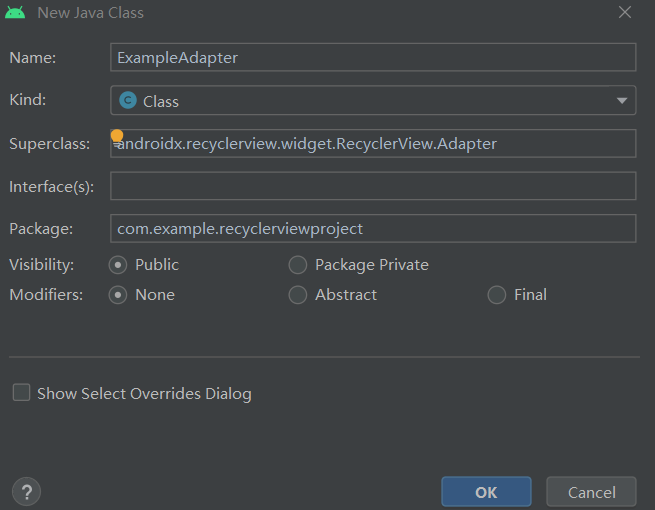Click the New Java Class title text
Screen dimensions: 655x510
click(x=90, y=13)
